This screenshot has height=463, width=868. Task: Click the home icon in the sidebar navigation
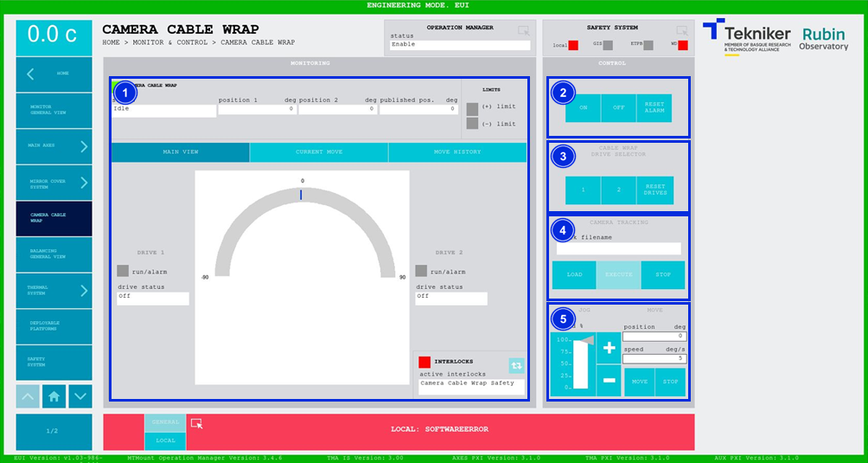coord(54,396)
